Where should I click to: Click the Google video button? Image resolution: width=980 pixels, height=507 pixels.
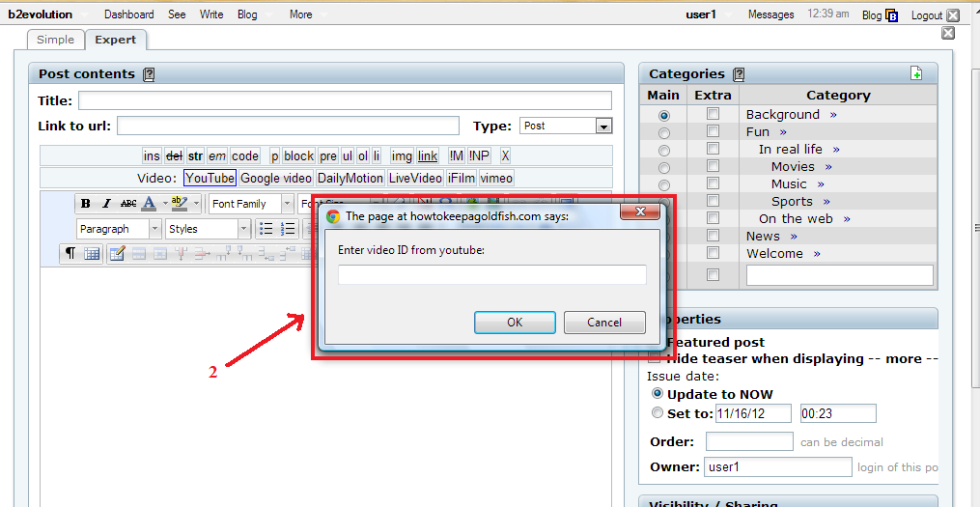pyautogui.click(x=275, y=178)
